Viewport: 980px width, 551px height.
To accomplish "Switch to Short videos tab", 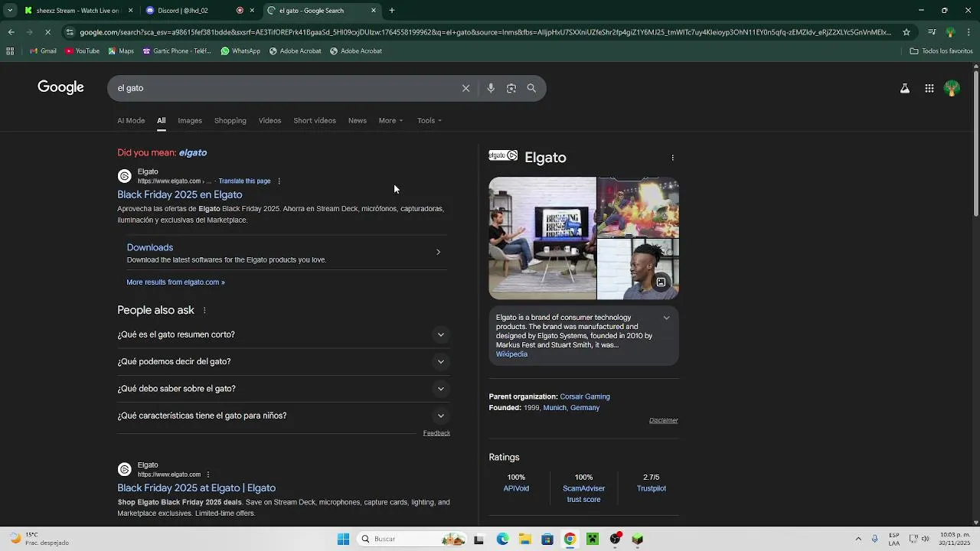I will pyautogui.click(x=315, y=121).
